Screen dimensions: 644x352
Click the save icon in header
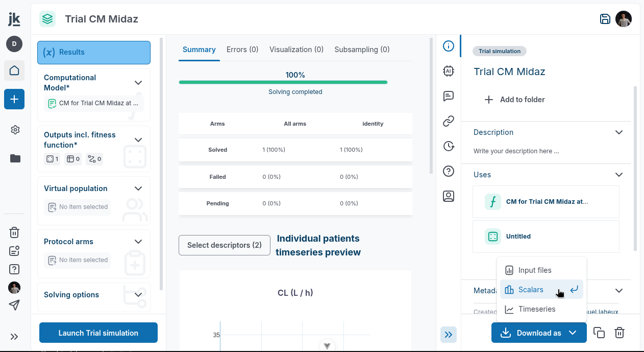coord(605,19)
